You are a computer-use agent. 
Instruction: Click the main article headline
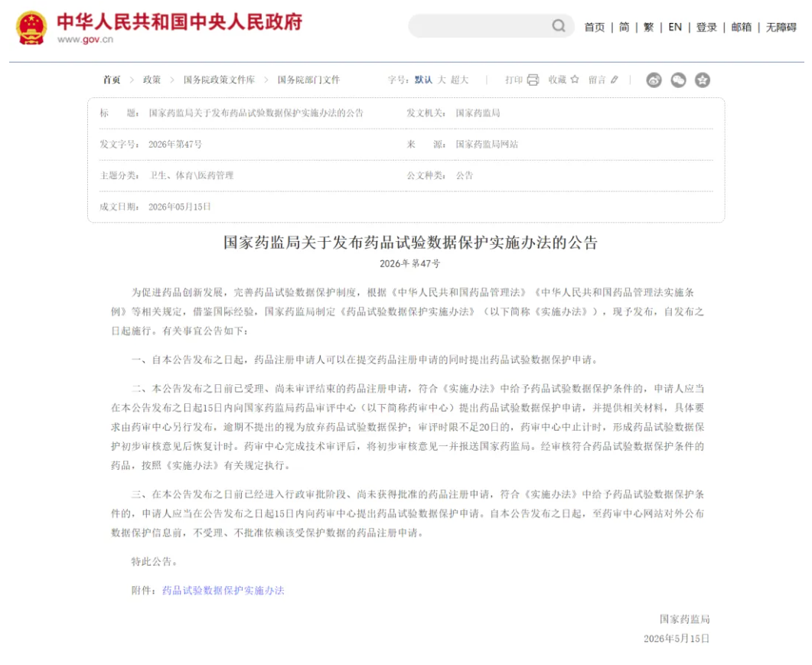(x=411, y=243)
